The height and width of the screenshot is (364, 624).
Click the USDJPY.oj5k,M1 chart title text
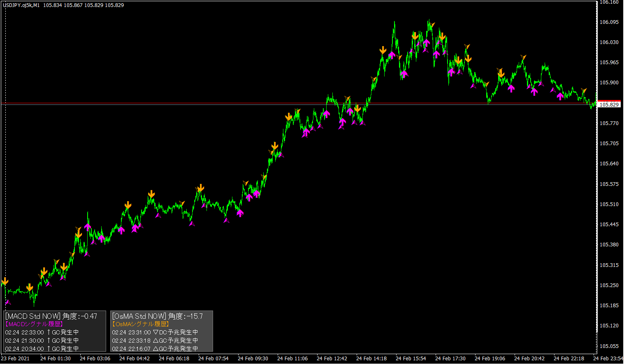21,5
